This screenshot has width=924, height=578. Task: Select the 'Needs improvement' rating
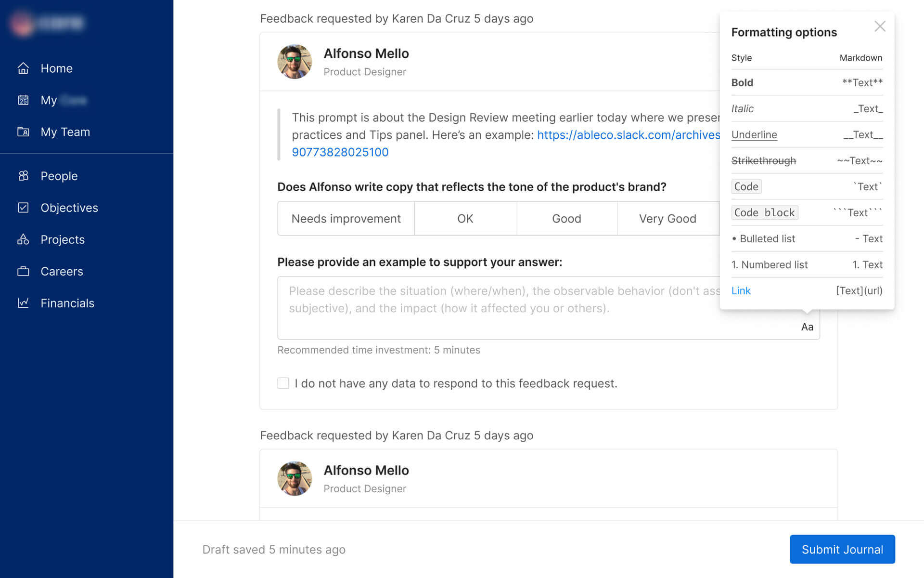click(x=346, y=219)
